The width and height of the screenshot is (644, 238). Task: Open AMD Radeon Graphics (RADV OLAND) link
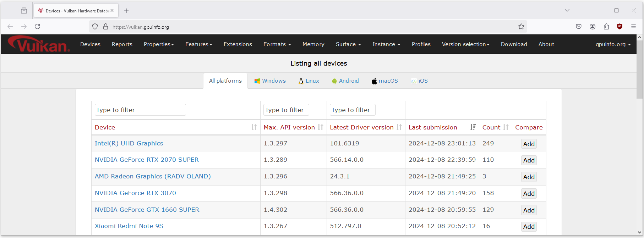pos(153,176)
